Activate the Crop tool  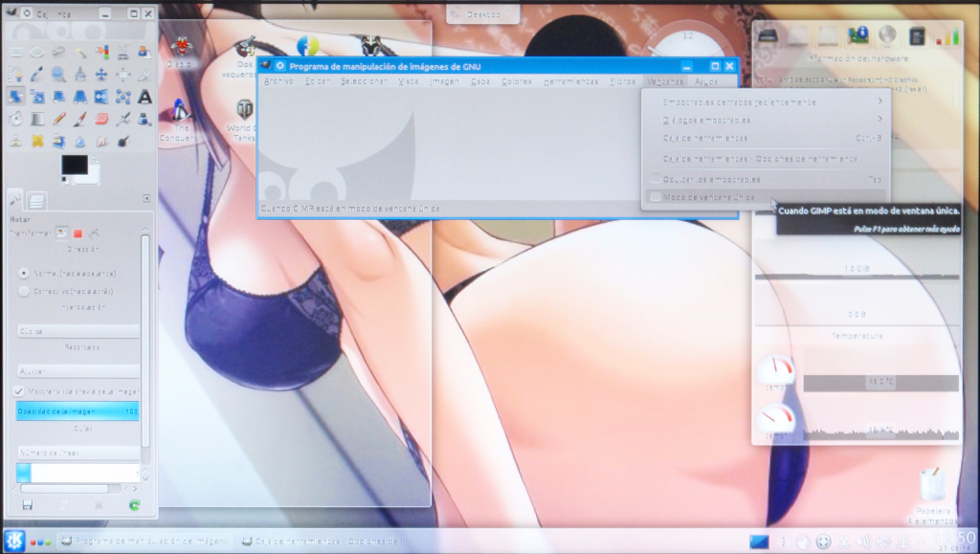coord(145,75)
